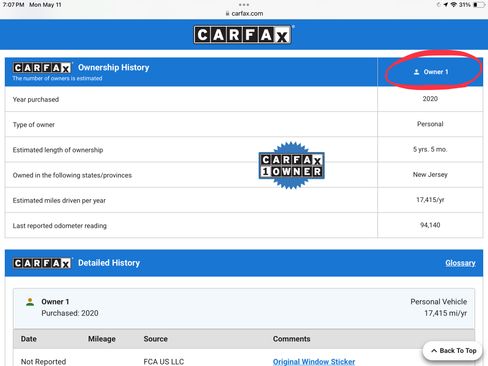488x366 pixels.
Task: Click the Personal Vehicle label
Action: pos(439,302)
